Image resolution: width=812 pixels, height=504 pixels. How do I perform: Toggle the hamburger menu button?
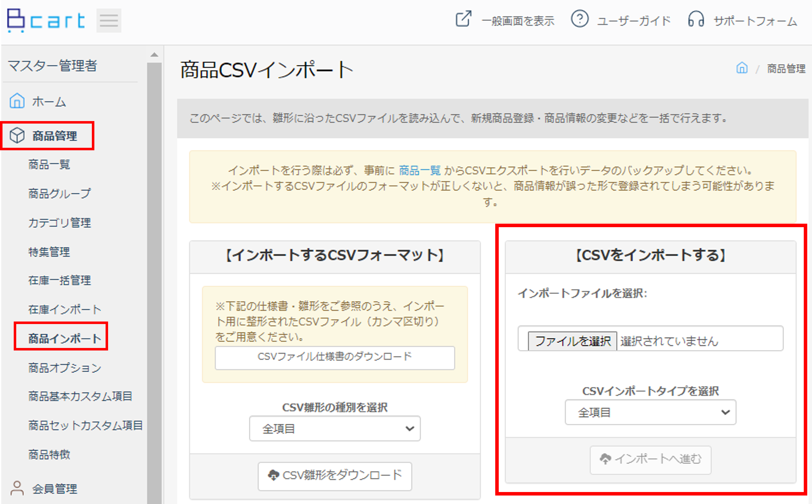coord(109,21)
